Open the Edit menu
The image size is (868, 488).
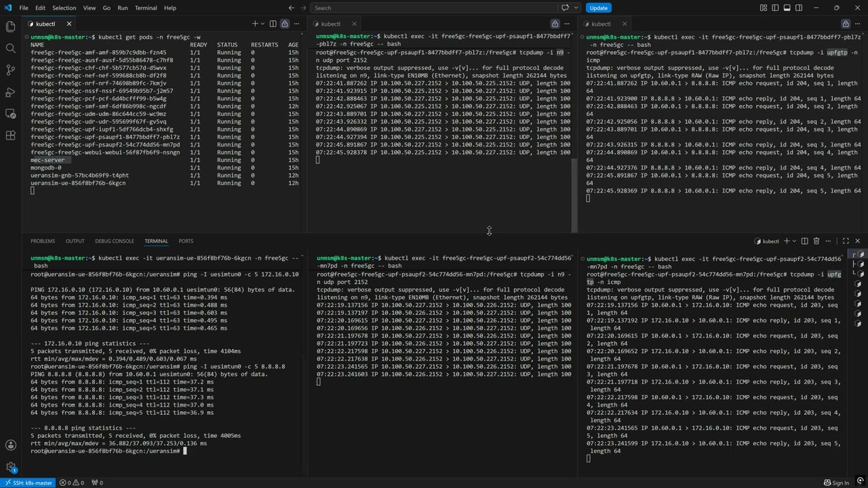point(40,8)
